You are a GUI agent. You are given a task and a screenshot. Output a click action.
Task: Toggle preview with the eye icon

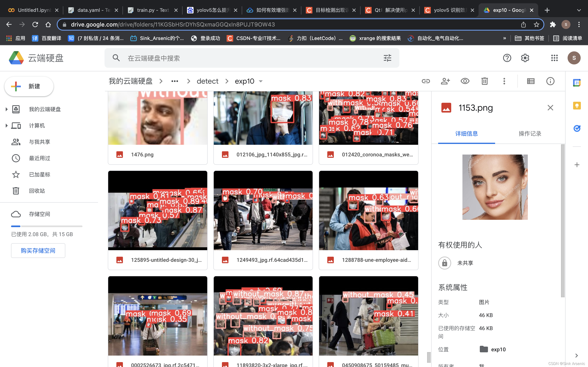(x=465, y=81)
